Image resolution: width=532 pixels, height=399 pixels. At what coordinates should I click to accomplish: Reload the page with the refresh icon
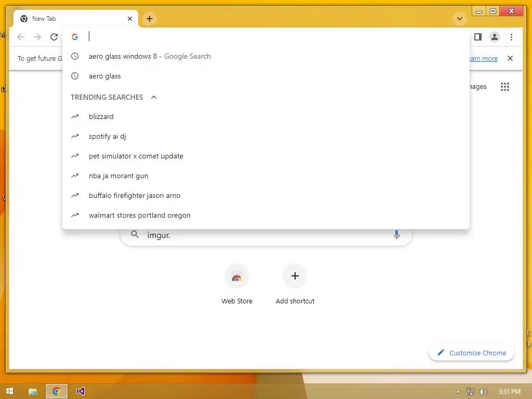tap(54, 37)
